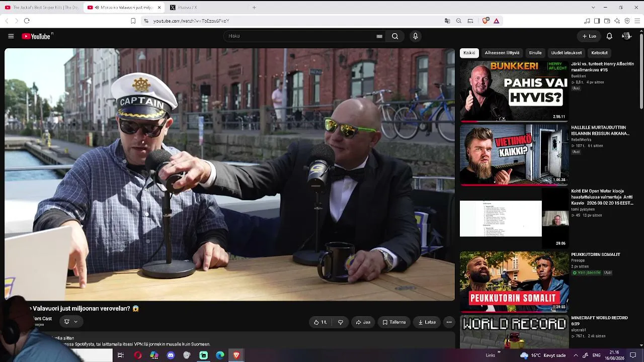The height and width of the screenshot is (362, 644).
Task: Click the video player to pause
Action: pos(230,174)
